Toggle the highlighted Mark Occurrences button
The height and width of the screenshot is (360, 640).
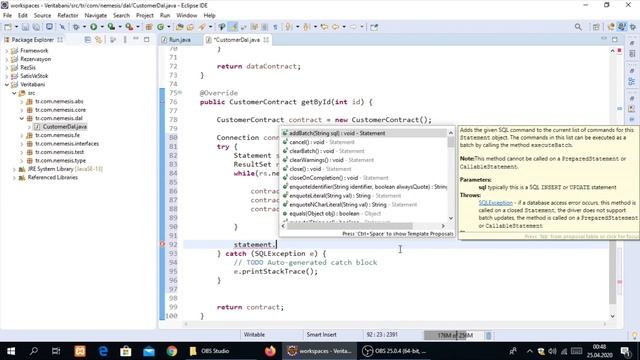click(233, 27)
